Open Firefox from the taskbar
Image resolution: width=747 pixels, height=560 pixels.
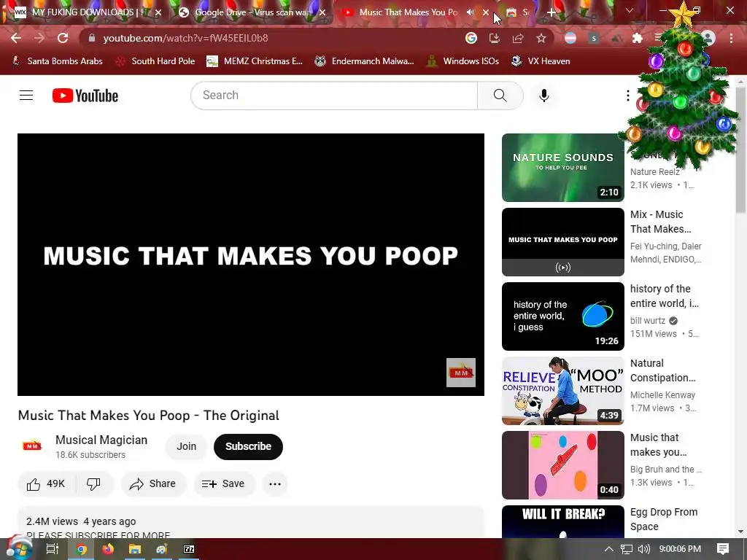tap(108, 549)
